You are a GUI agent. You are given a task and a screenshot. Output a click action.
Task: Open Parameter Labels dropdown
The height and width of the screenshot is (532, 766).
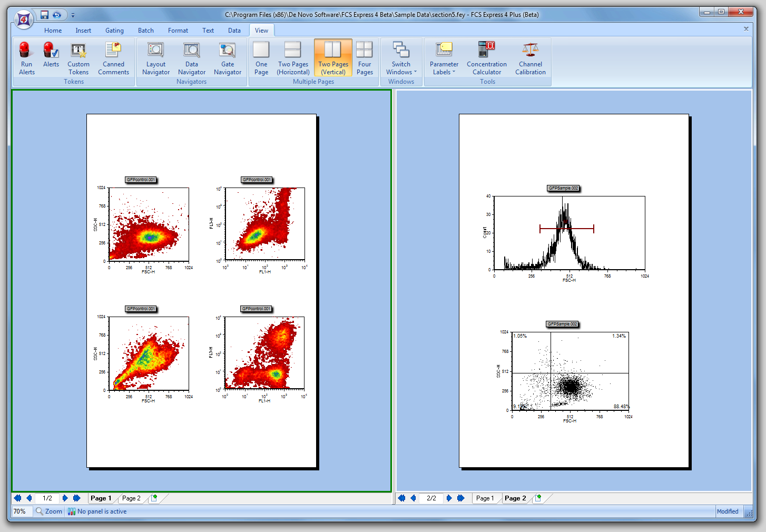(x=444, y=58)
